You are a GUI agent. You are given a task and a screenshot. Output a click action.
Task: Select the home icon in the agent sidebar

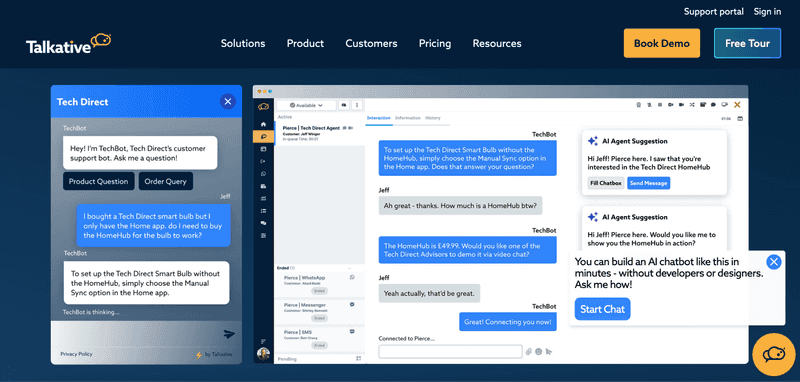(x=263, y=124)
